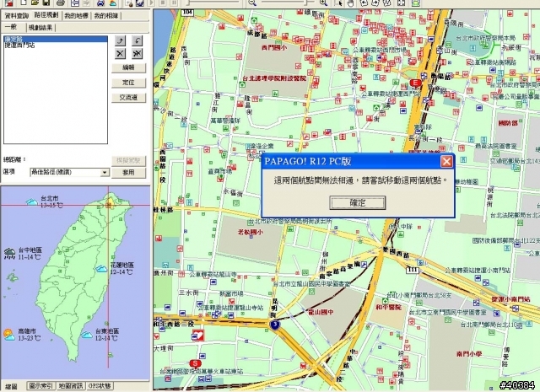The image size is (540, 392).
Task: Click the 111 road number sign on the map
Action: tap(413, 270)
